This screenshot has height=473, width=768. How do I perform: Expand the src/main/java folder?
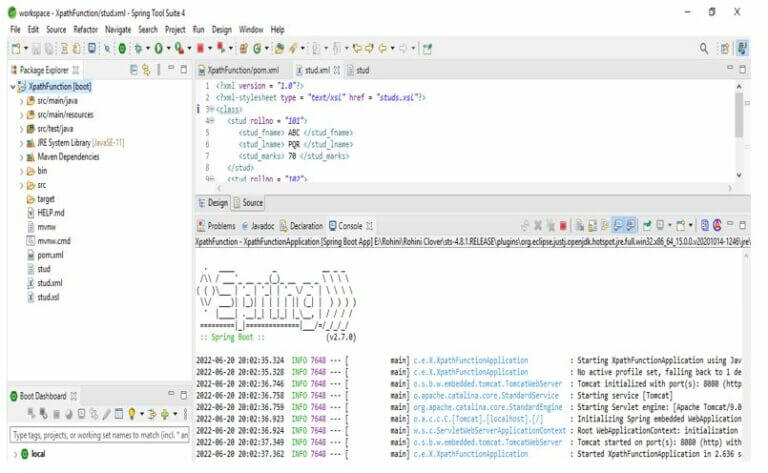(x=22, y=101)
